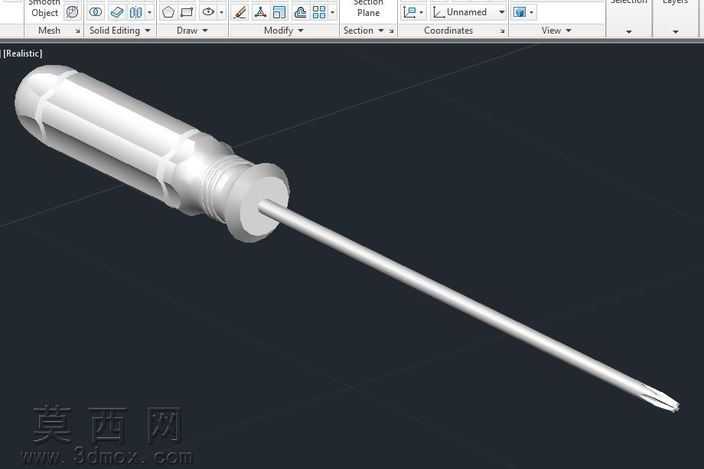Click the Section Plane button
The width and height of the screenshot is (704, 469).
(368, 9)
